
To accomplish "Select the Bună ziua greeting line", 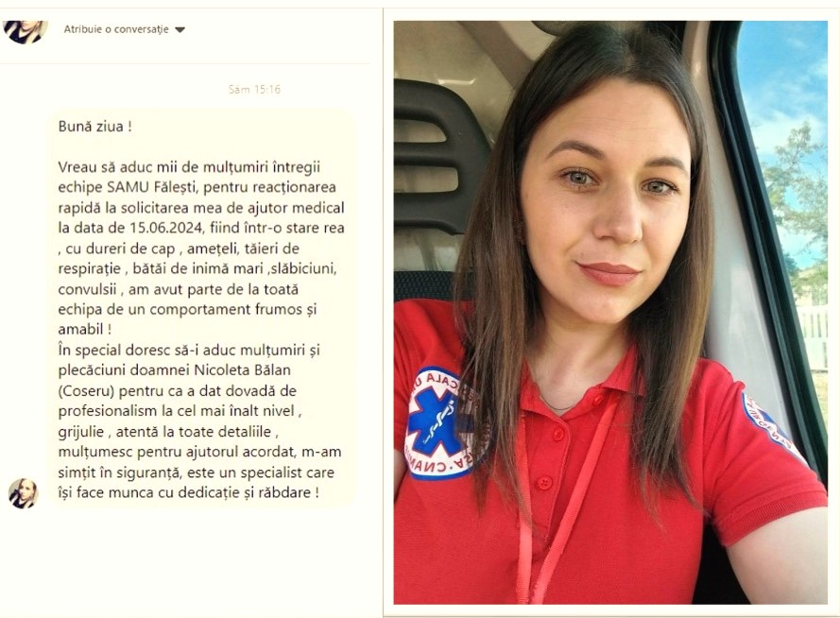I will click(x=94, y=127).
